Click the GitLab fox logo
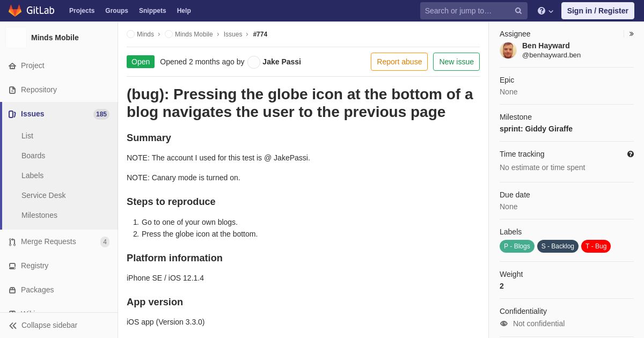This screenshot has width=644, height=338. coord(15,11)
